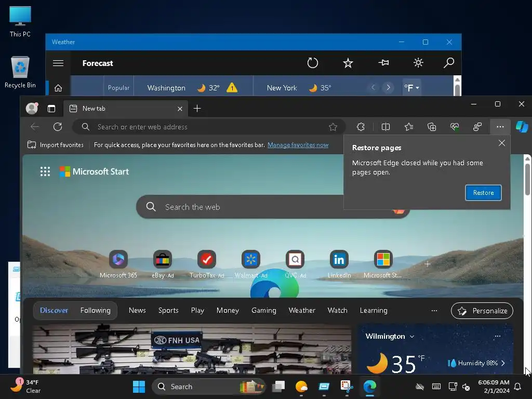This screenshot has width=532, height=399.
Task: Click the Microsoft Start logo
Action: [95, 171]
